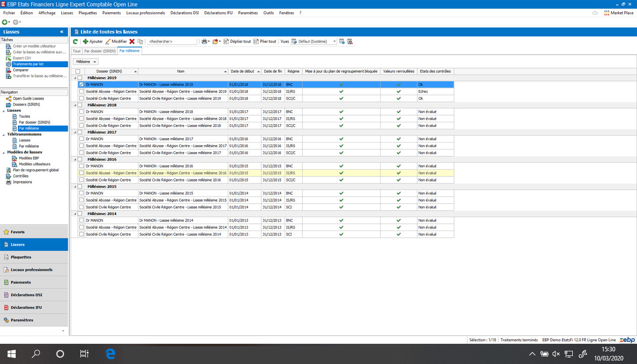Collapse the Millésime: 2015 group
The image size is (637, 364).
(x=75, y=187)
